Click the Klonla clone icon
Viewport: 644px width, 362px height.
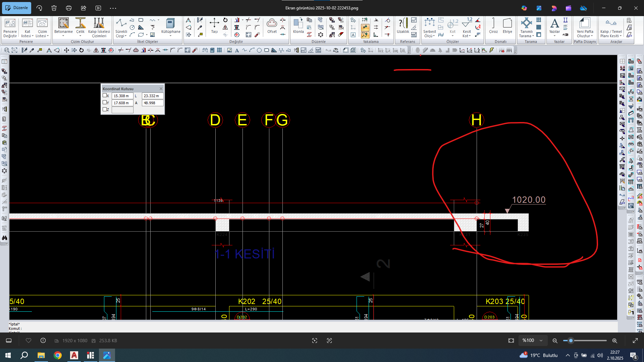298,23
